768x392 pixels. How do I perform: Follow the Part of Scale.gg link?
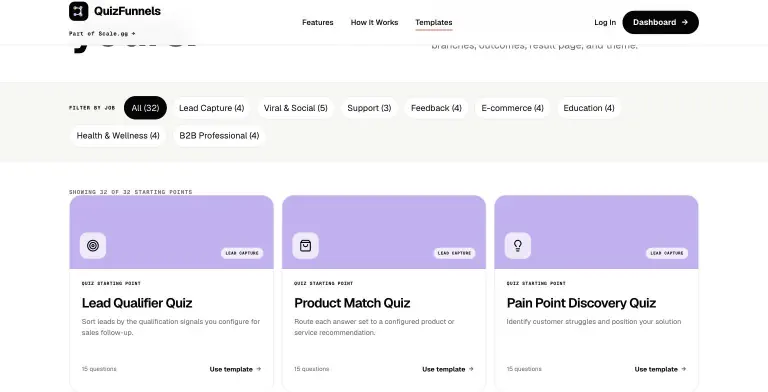(102, 34)
